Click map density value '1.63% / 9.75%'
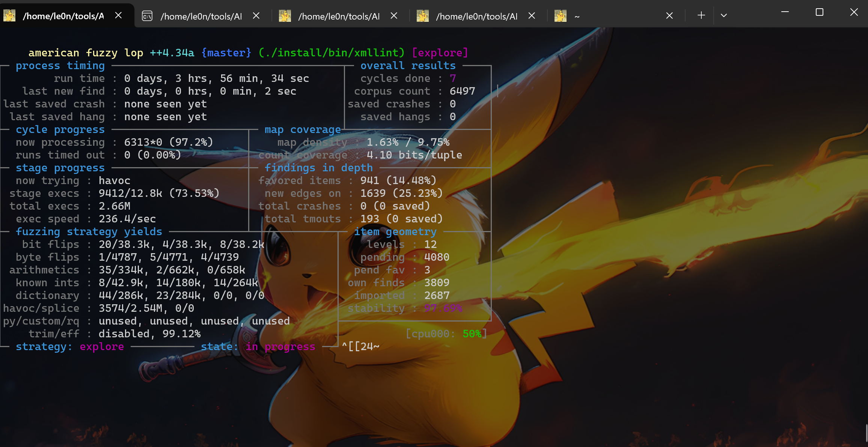The width and height of the screenshot is (868, 447). pos(408,142)
